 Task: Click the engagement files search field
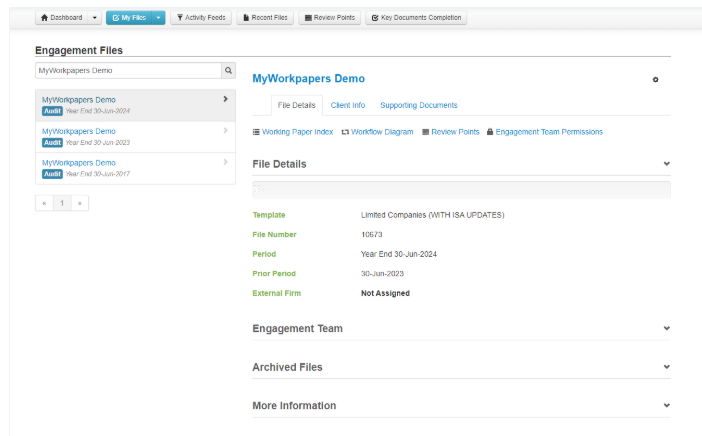click(127, 71)
